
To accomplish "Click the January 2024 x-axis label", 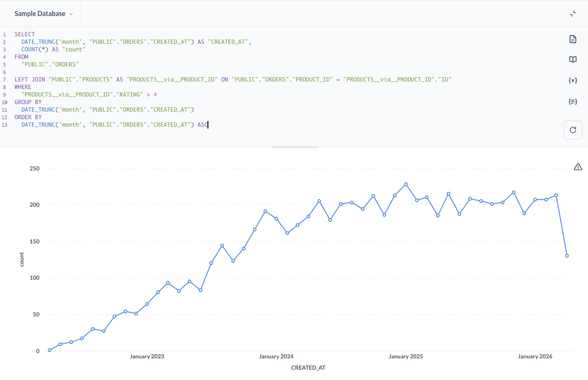I will point(276,356).
